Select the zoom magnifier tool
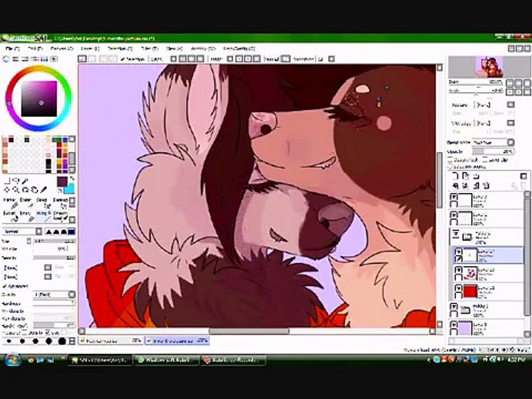This screenshot has width=532, height=399. click(16, 190)
